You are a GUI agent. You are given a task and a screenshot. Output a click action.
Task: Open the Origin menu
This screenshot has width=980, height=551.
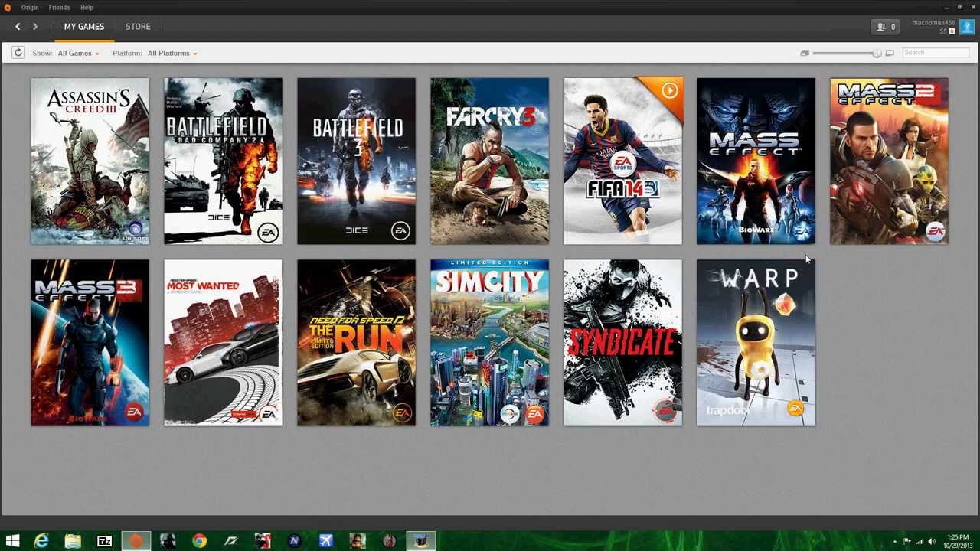[x=30, y=8]
